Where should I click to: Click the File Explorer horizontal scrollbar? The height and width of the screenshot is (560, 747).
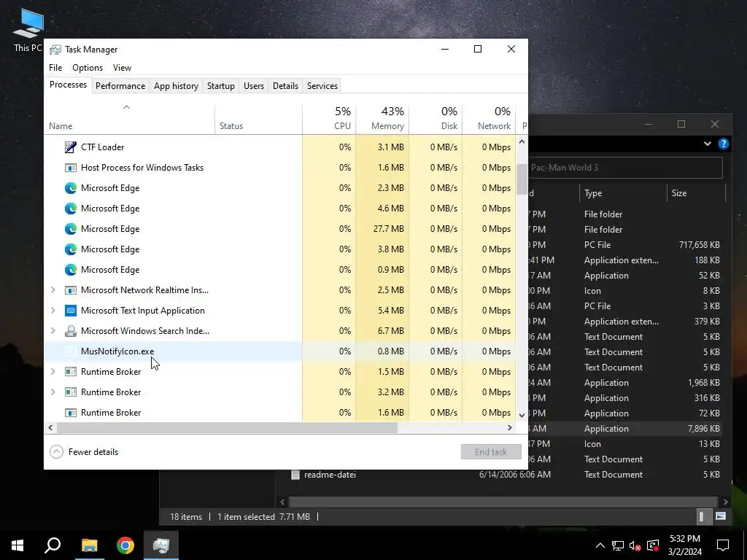click(x=503, y=502)
